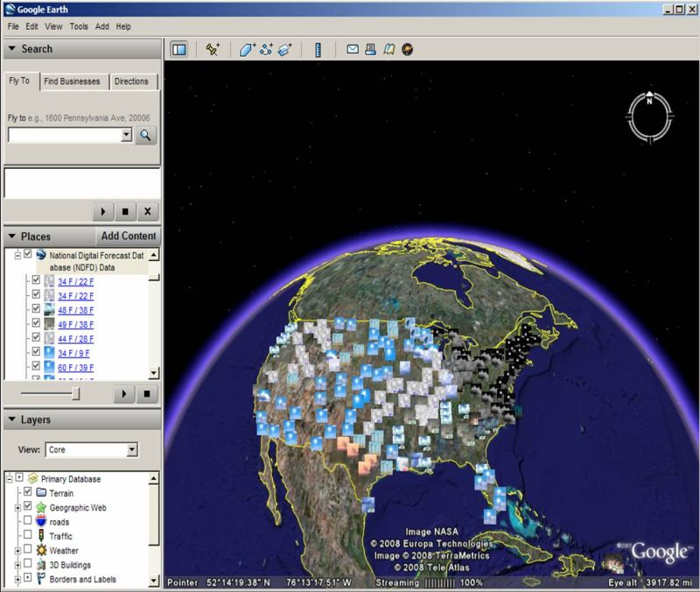Clear search results with the X button
The height and width of the screenshot is (592, 700).
click(x=147, y=211)
